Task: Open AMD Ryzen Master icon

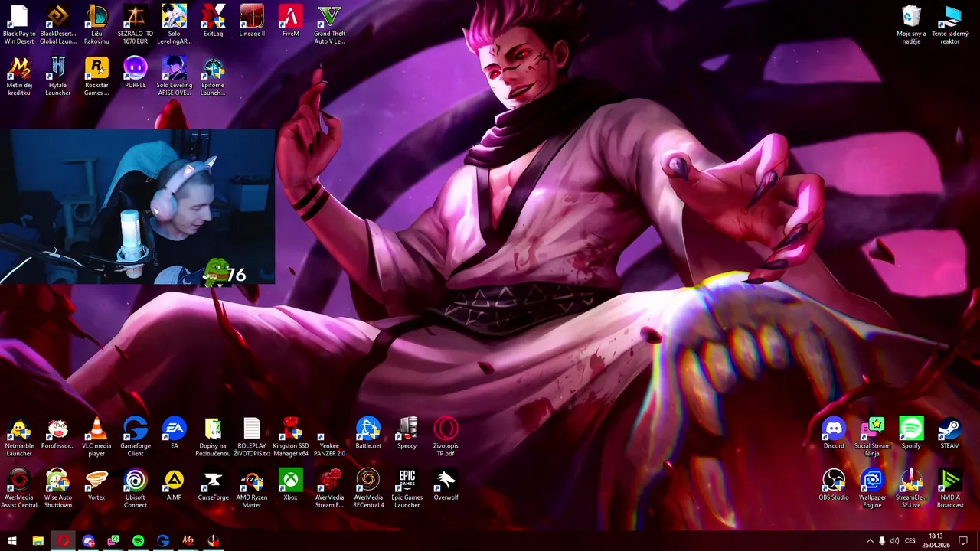Action: [x=252, y=489]
